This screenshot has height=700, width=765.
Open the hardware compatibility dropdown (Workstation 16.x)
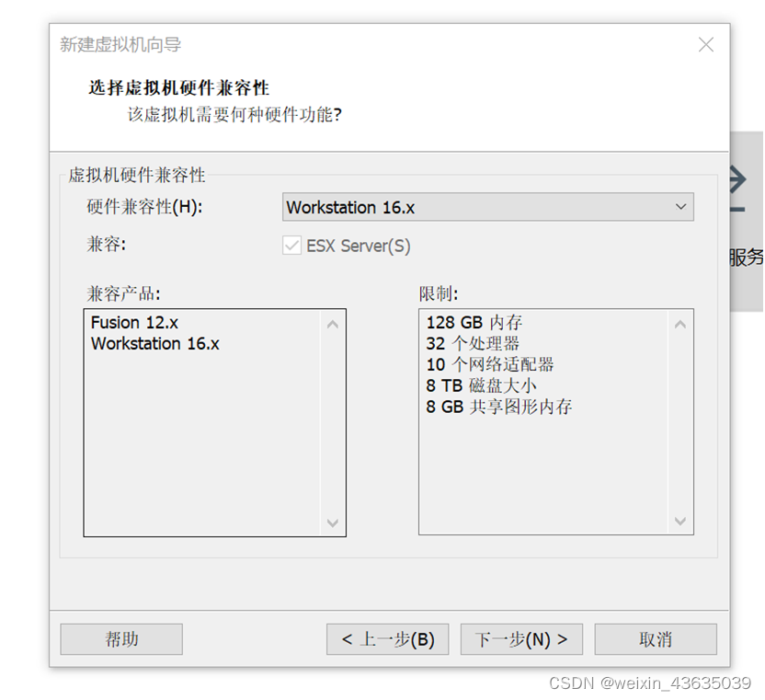coord(487,207)
